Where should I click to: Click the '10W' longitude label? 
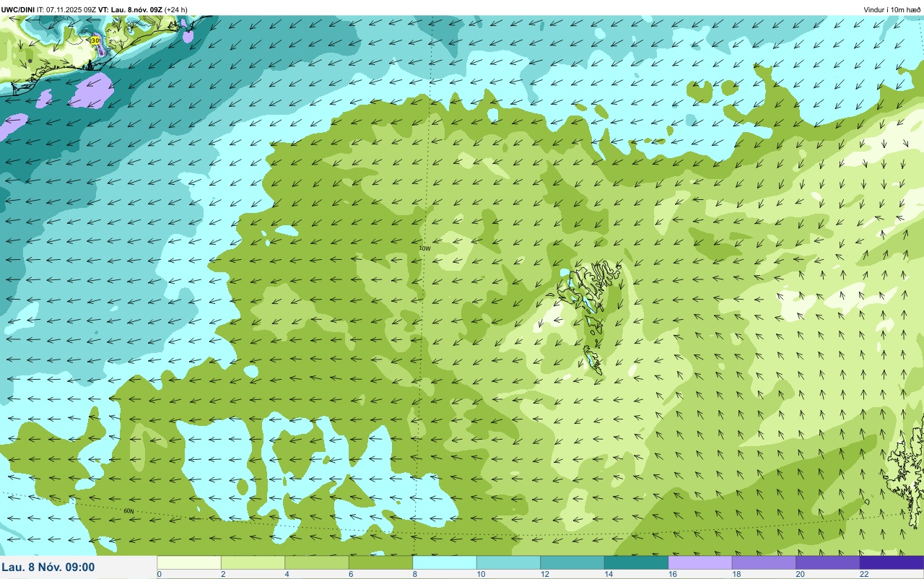click(425, 248)
